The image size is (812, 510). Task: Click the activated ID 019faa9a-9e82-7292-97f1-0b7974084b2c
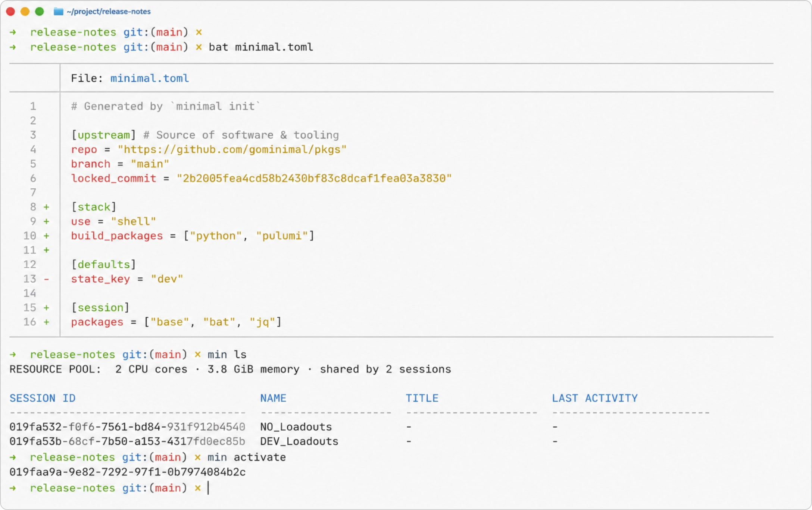pyautogui.click(x=127, y=472)
